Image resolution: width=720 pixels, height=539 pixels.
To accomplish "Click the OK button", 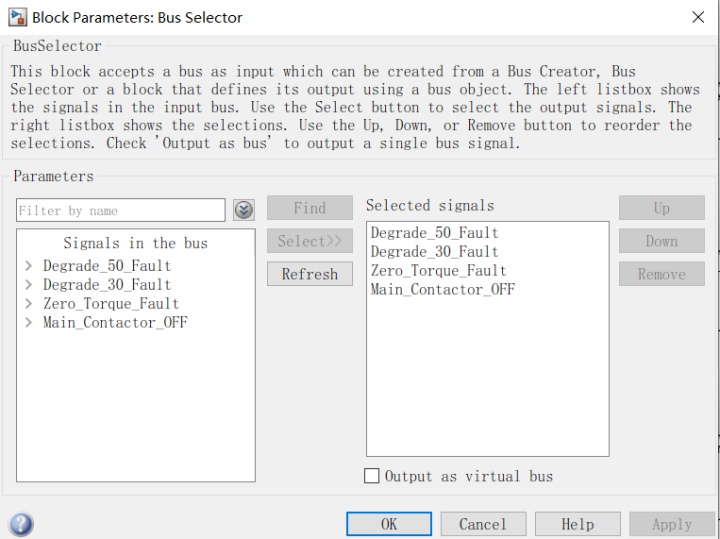I will point(389,524).
